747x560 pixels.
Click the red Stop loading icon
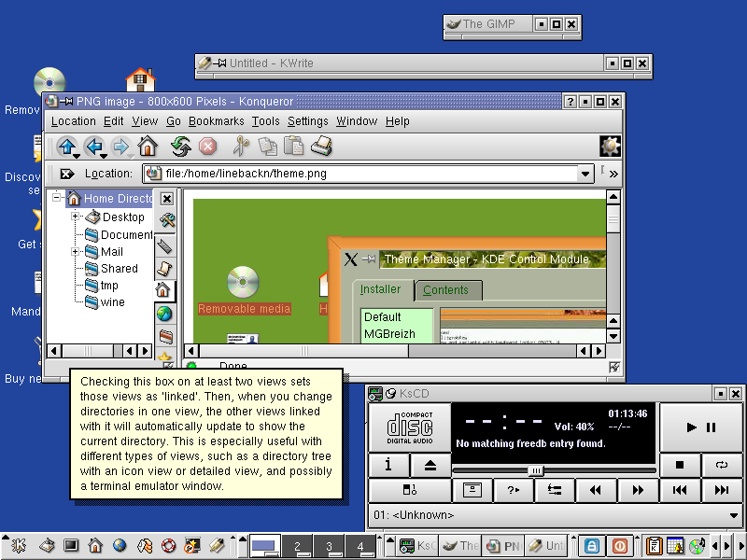click(207, 147)
